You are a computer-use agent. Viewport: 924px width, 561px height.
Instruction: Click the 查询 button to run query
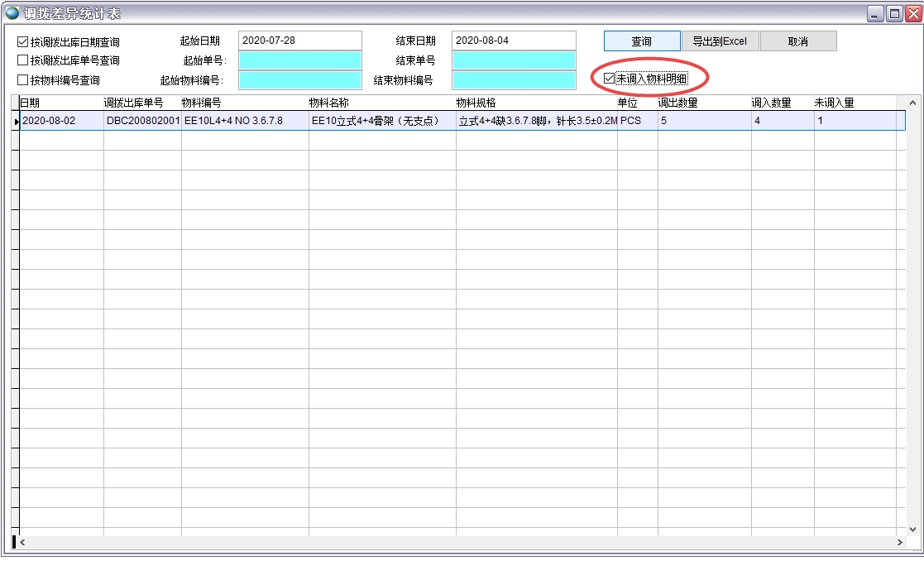(640, 41)
